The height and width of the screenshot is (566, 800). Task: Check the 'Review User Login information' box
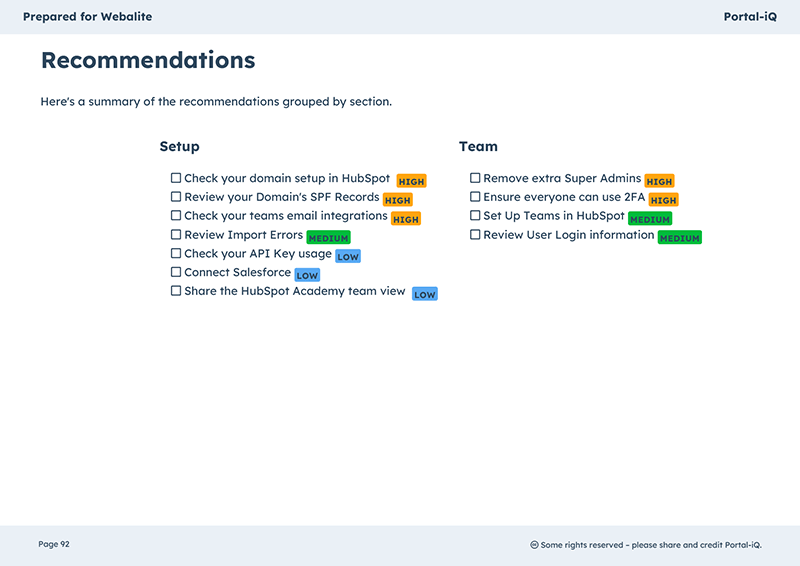click(475, 234)
